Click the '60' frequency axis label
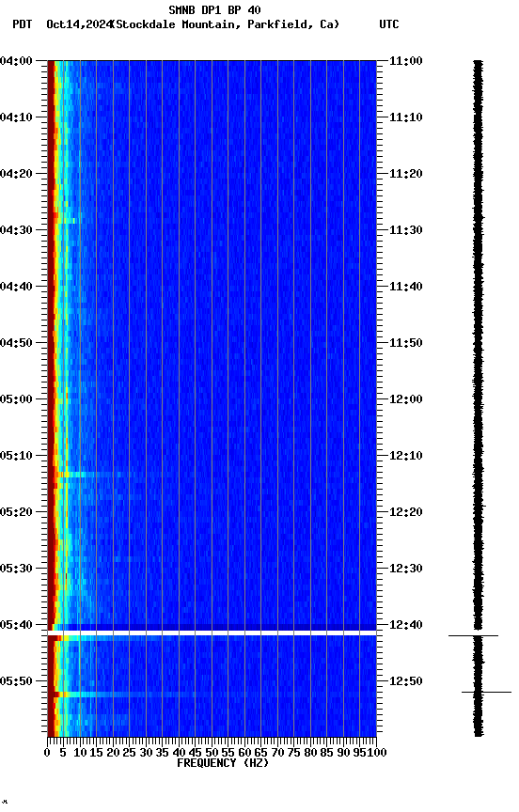The width and height of the screenshot is (519, 812). (245, 753)
